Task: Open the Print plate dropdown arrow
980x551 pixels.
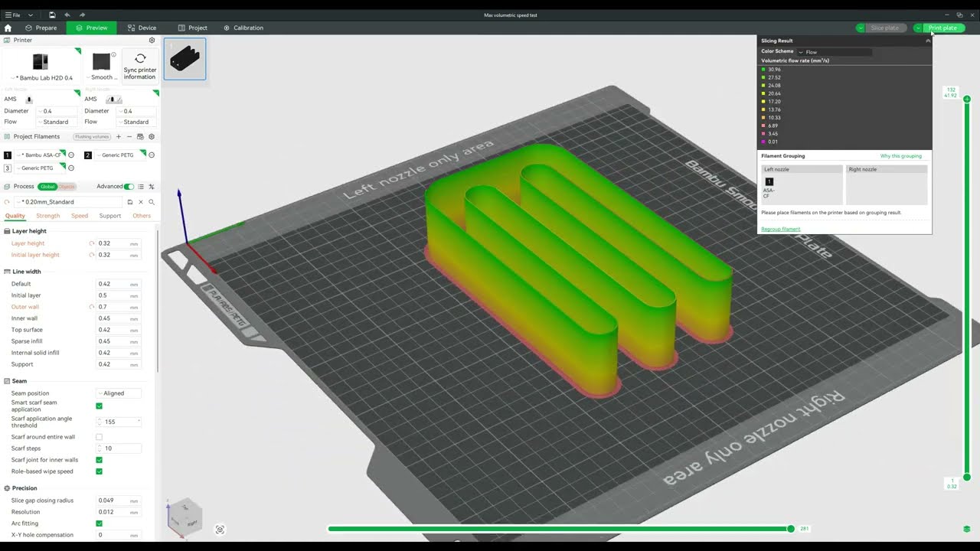Action: point(918,28)
